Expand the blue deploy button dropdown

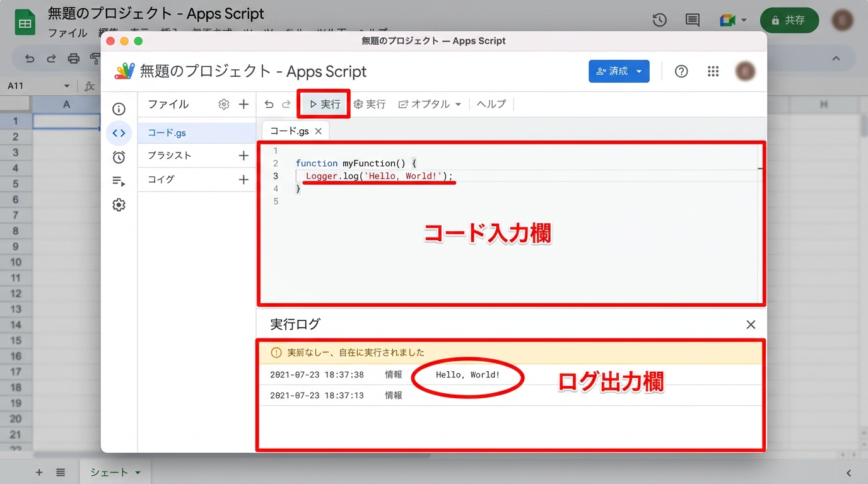click(x=639, y=71)
